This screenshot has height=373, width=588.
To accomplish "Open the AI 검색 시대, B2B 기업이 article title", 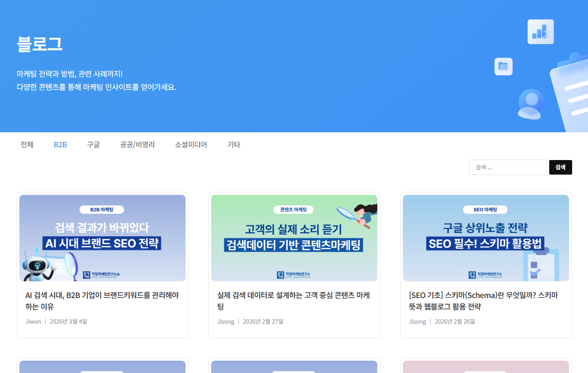I will pos(102,301).
